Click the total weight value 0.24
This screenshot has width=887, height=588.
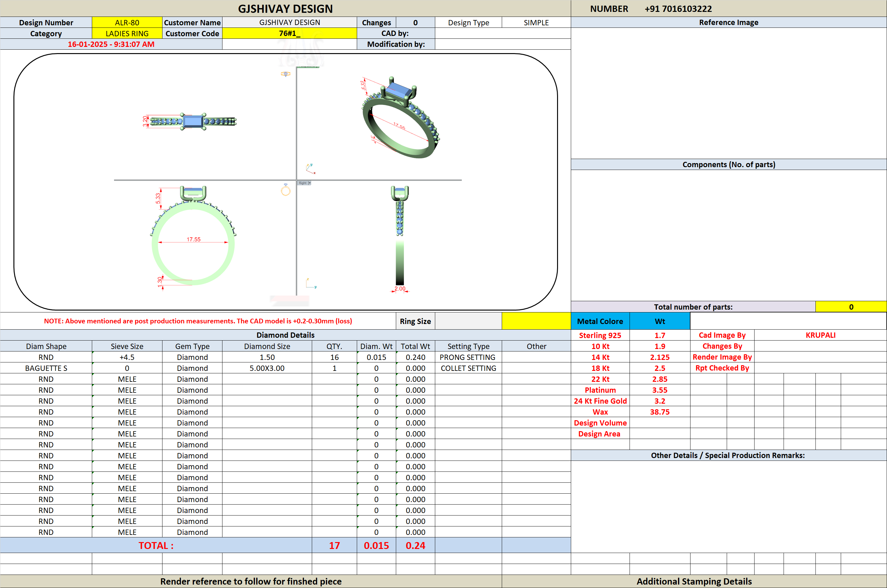(416, 545)
